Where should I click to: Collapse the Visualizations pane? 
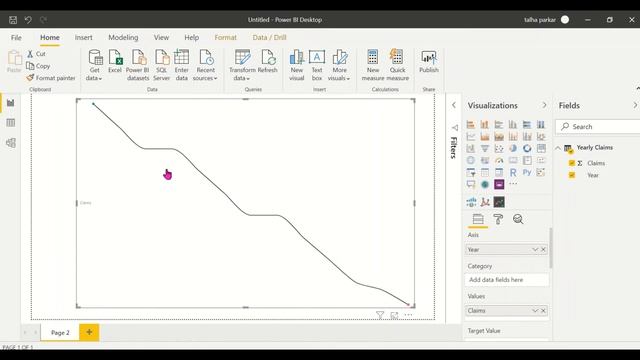coord(544,105)
